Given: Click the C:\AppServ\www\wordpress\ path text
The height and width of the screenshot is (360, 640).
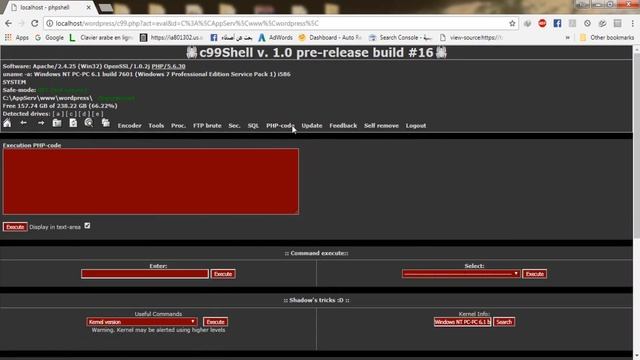Looking at the screenshot, I should [x=47, y=98].
